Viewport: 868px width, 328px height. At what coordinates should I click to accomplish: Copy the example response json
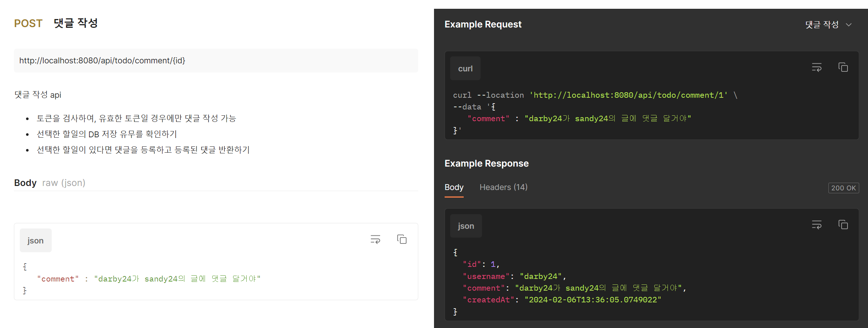(x=843, y=225)
